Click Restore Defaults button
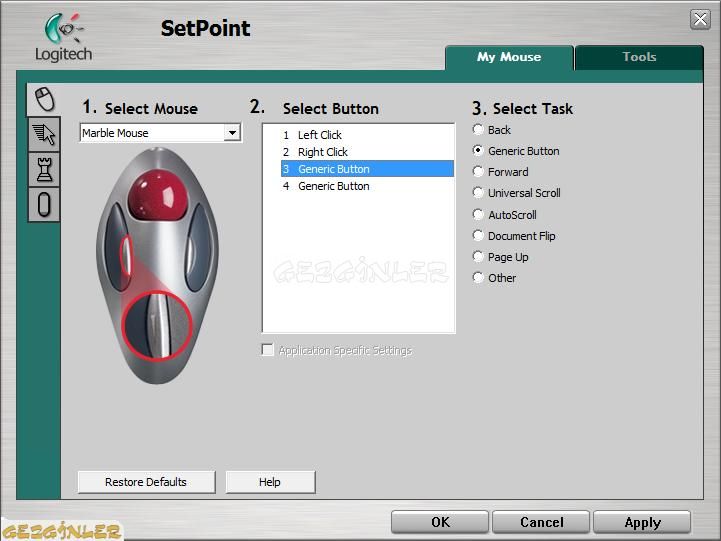 [x=146, y=482]
